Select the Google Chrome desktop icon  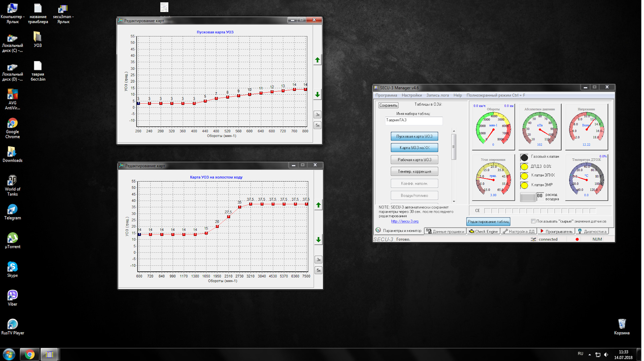12,128
